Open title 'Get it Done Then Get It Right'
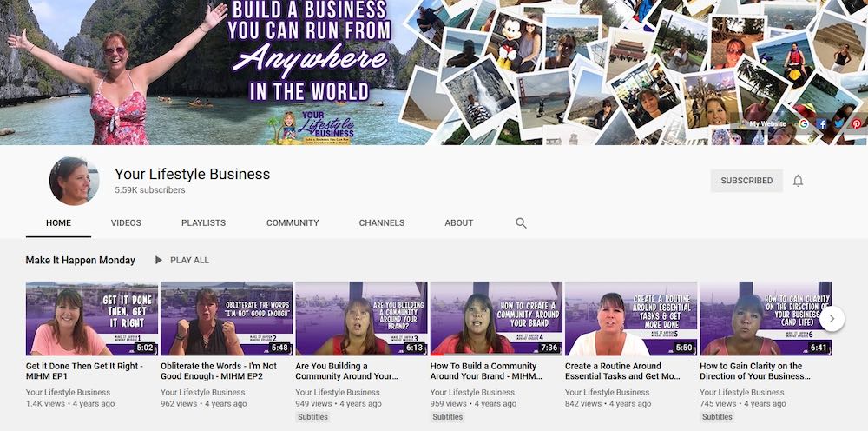Screen dimensions: 868x431 pos(84,371)
